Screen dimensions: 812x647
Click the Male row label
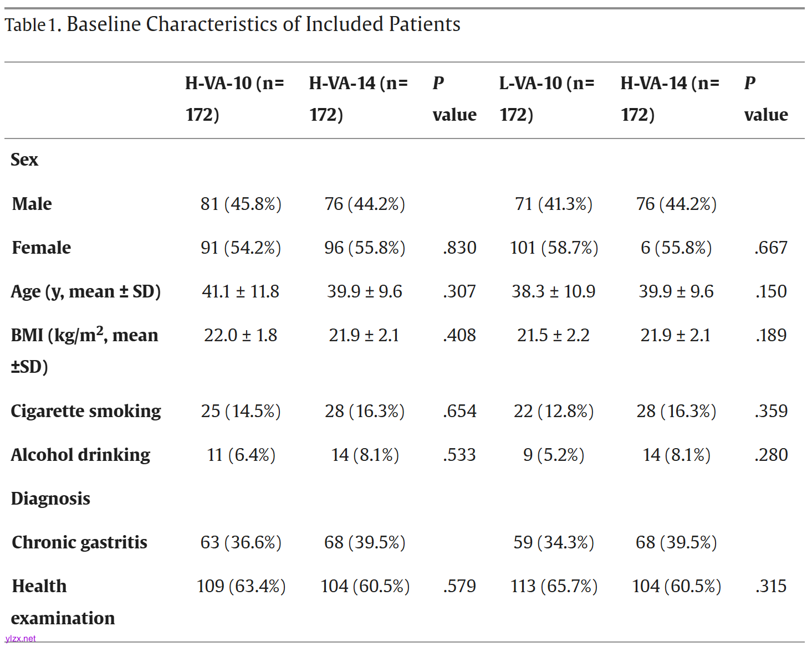[x=32, y=204]
